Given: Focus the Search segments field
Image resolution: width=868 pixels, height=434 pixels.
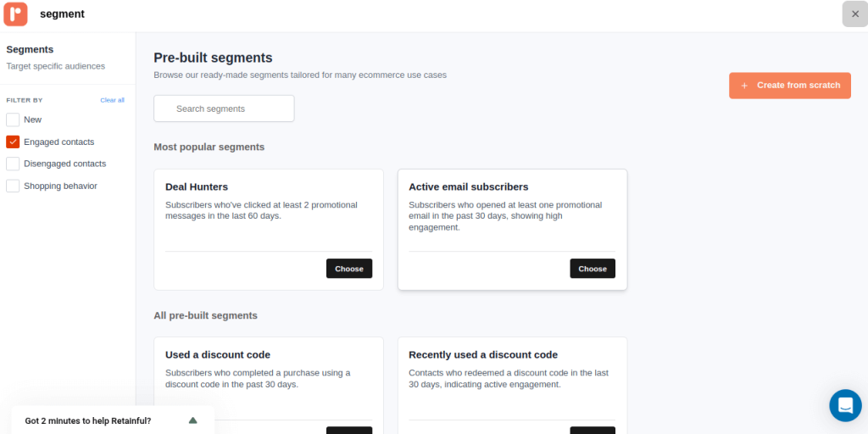Looking at the screenshot, I should 224,108.
